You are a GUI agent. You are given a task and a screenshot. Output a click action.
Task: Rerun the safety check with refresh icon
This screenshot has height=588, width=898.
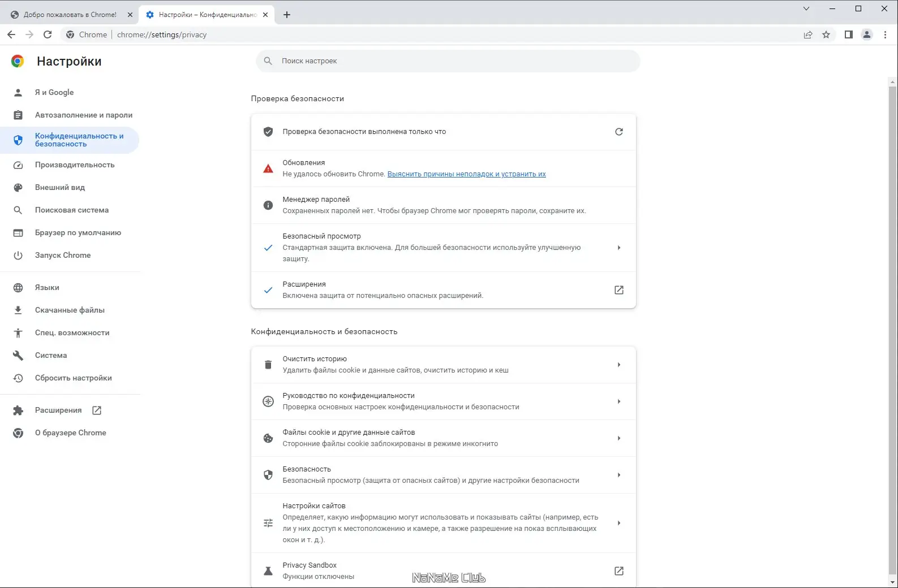tap(619, 132)
